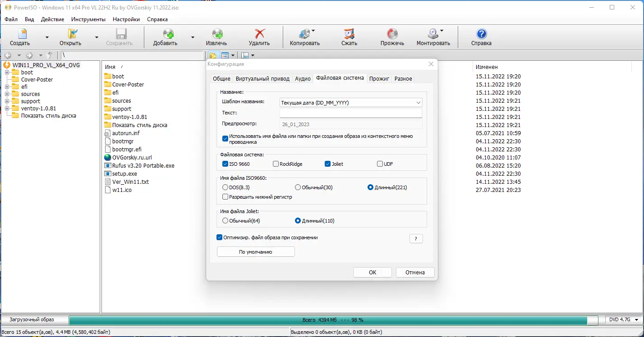Expand the boot folder in tree
This screenshot has height=337, width=644.
pos(7,72)
